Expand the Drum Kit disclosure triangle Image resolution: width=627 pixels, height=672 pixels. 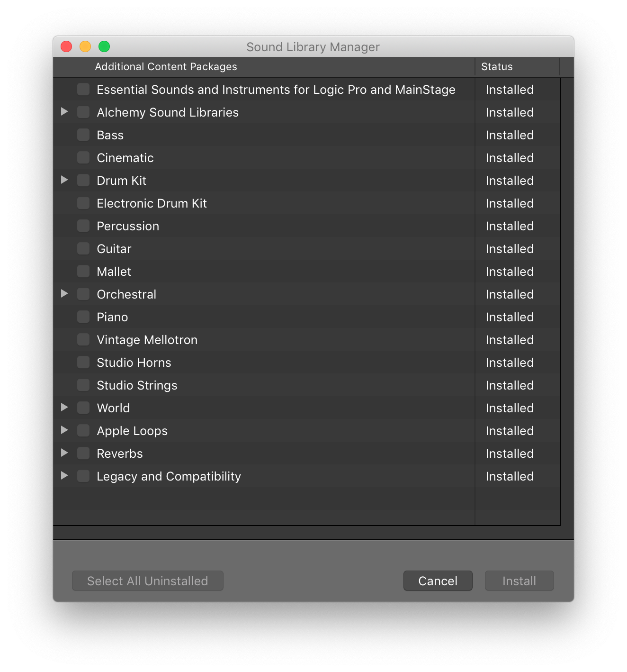64,180
